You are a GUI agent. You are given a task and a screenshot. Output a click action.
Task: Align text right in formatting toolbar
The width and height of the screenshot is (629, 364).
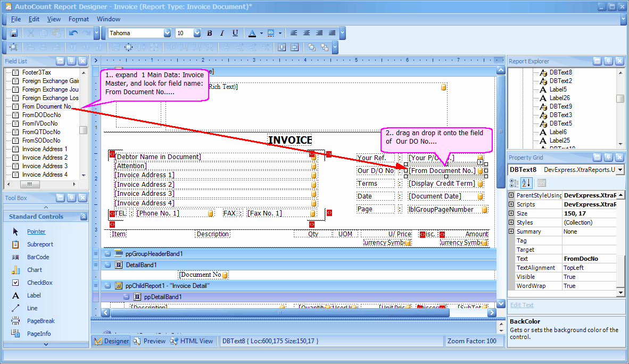pyautogui.click(x=319, y=33)
